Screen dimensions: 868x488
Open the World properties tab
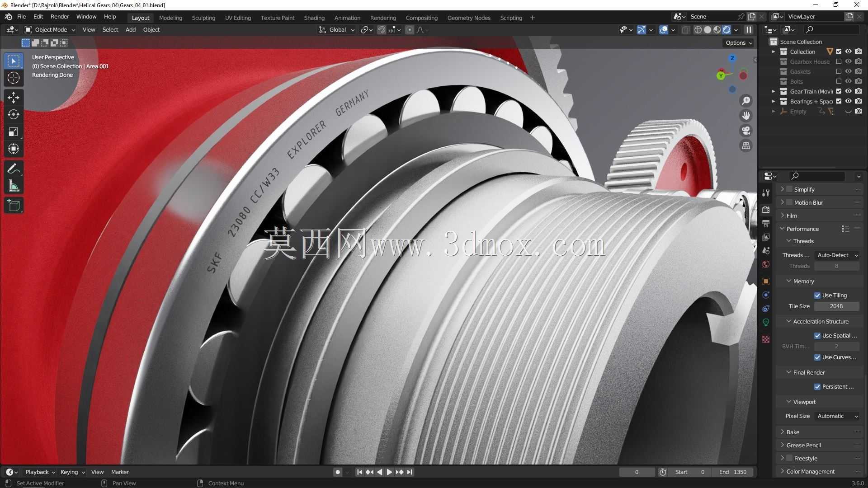coord(766,264)
